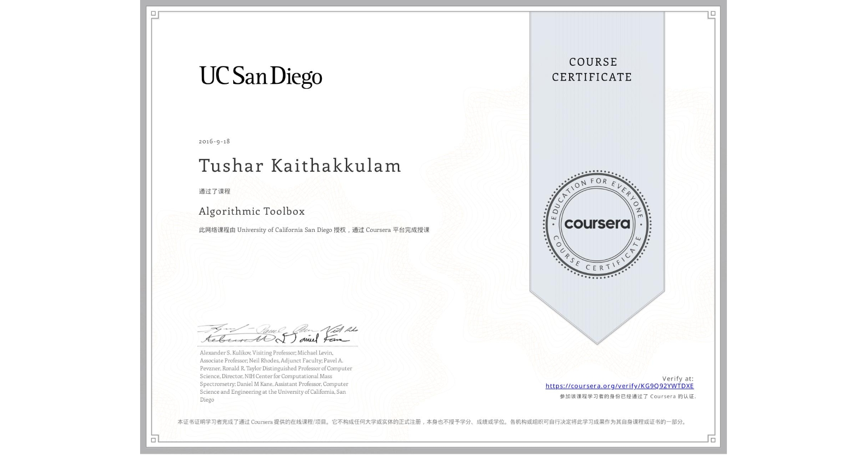Click the Coursera seal emblem
This screenshot has height=455, width=868.
point(597,224)
